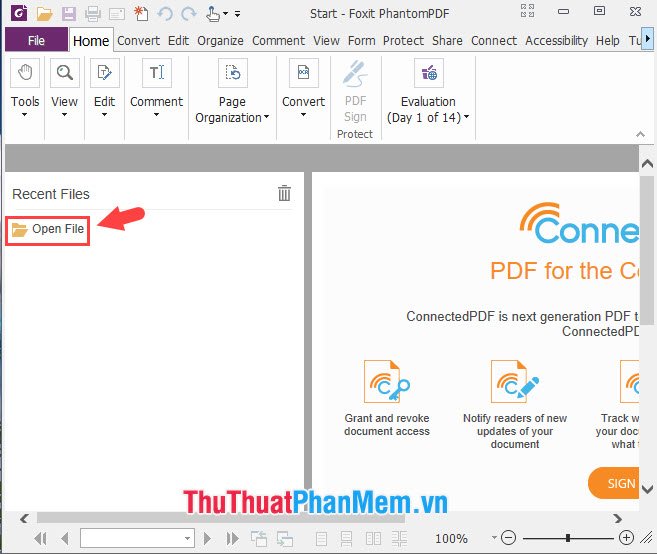657x554 pixels.
Task: Clear recent files with trash icon
Action: [x=284, y=193]
